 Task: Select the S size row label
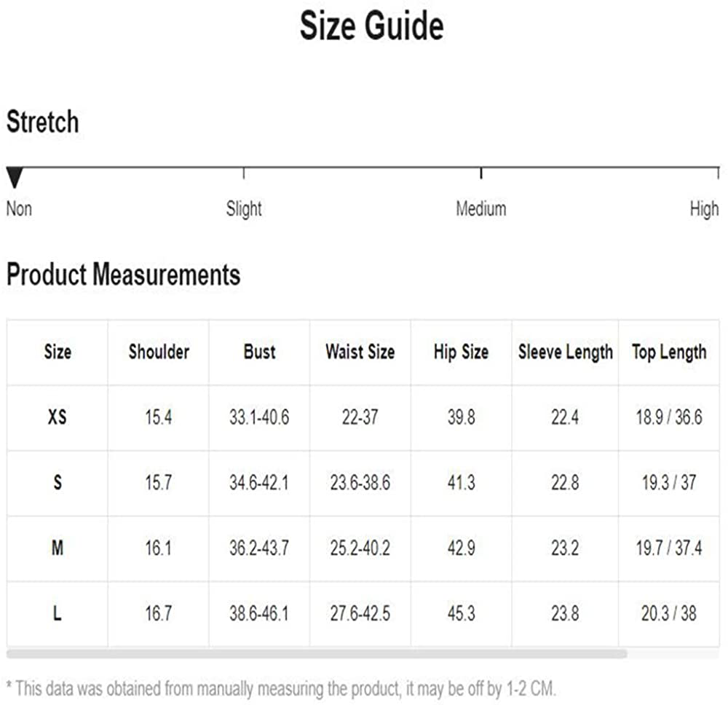point(58,483)
